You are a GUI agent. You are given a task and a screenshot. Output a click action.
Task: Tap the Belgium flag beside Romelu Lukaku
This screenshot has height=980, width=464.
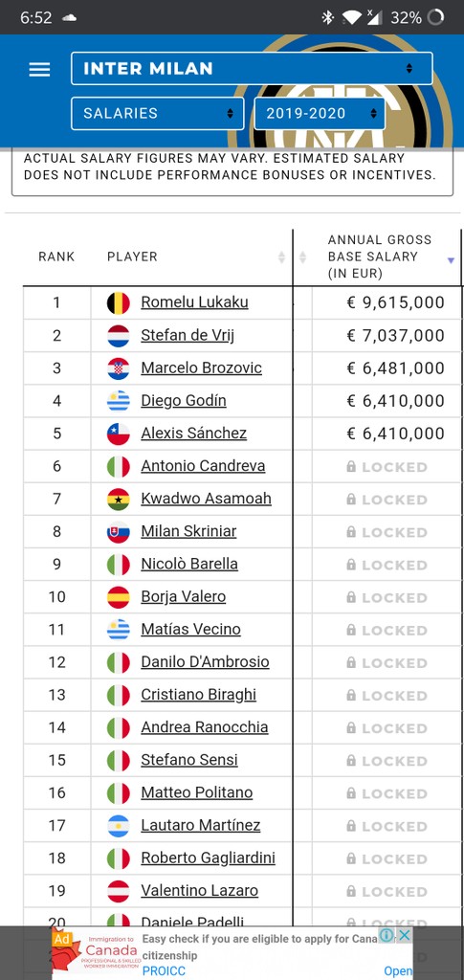pyautogui.click(x=118, y=303)
